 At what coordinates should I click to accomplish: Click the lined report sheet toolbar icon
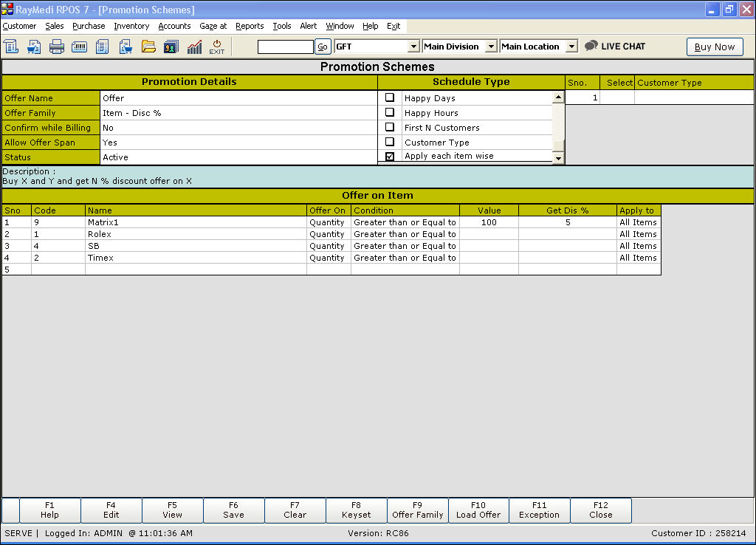(x=102, y=47)
